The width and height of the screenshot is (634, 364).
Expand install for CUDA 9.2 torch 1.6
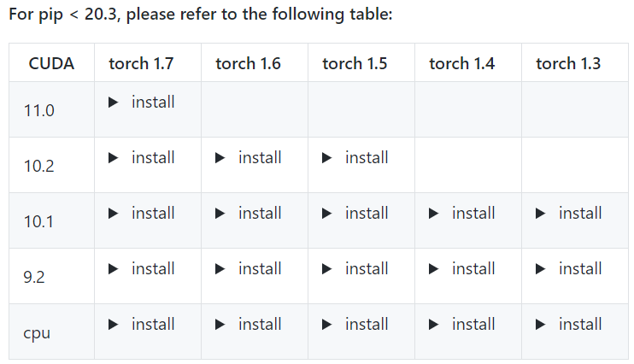tap(249, 269)
